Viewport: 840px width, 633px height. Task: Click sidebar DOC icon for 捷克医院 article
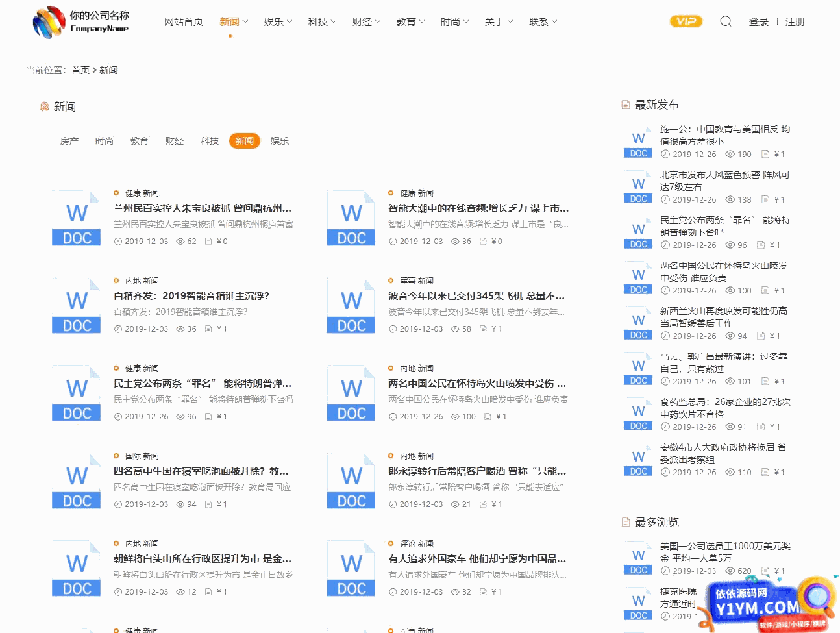[638, 604]
